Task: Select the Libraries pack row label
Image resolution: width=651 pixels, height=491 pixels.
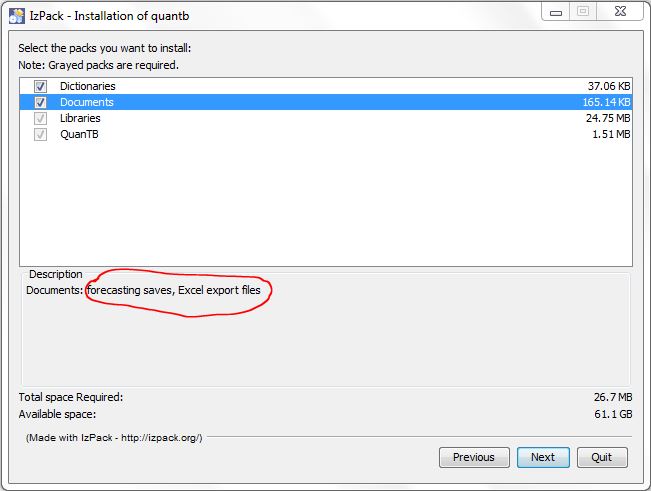Action: 80,118
